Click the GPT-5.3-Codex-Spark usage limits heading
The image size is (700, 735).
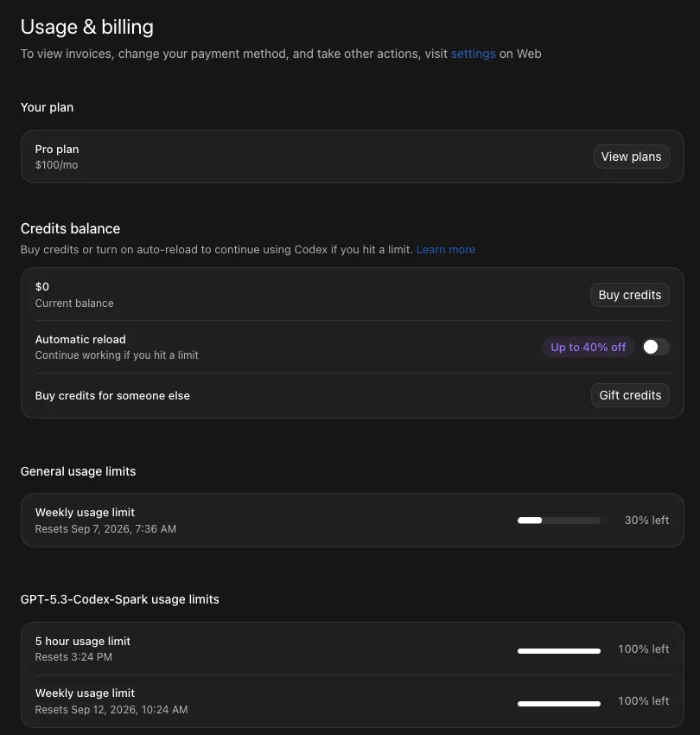(x=120, y=599)
